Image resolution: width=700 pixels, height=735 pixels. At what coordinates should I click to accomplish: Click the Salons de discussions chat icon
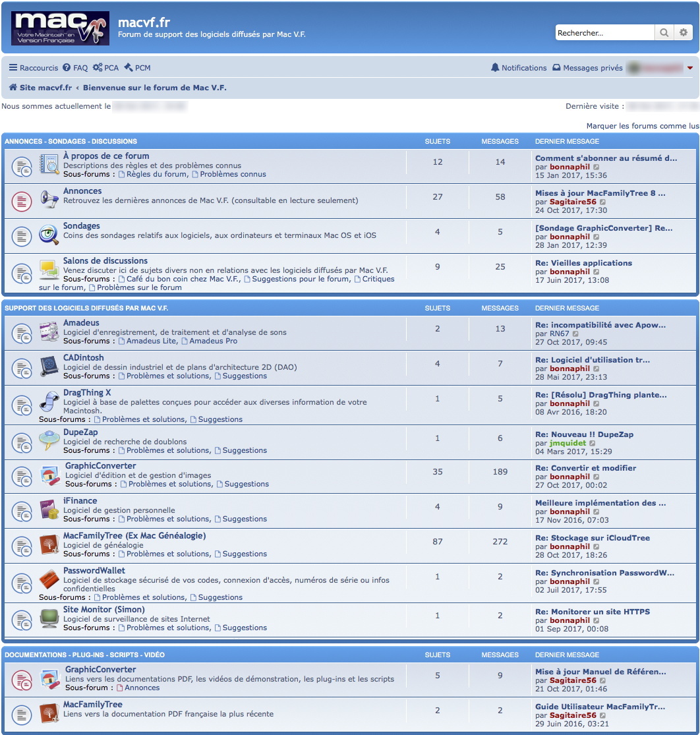point(49,269)
